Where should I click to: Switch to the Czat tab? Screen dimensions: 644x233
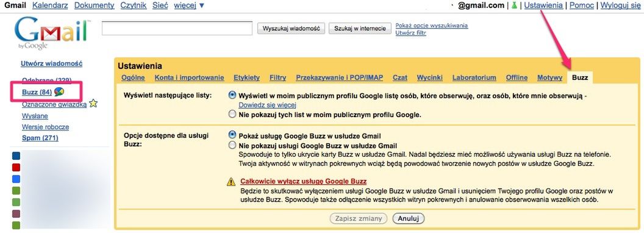(x=399, y=77)
